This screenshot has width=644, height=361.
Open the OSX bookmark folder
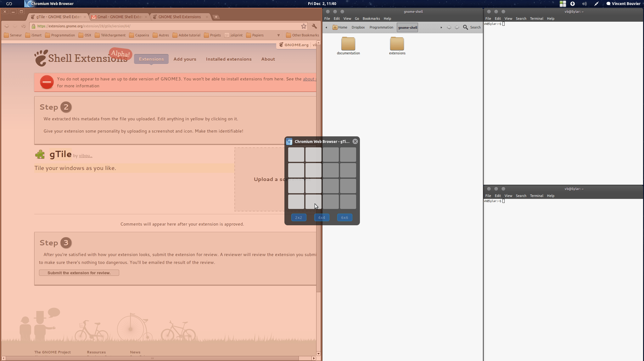point(85,35)
